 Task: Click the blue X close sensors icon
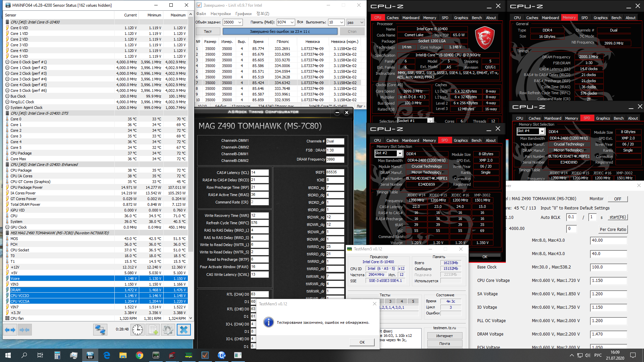[x=183, y=330]
